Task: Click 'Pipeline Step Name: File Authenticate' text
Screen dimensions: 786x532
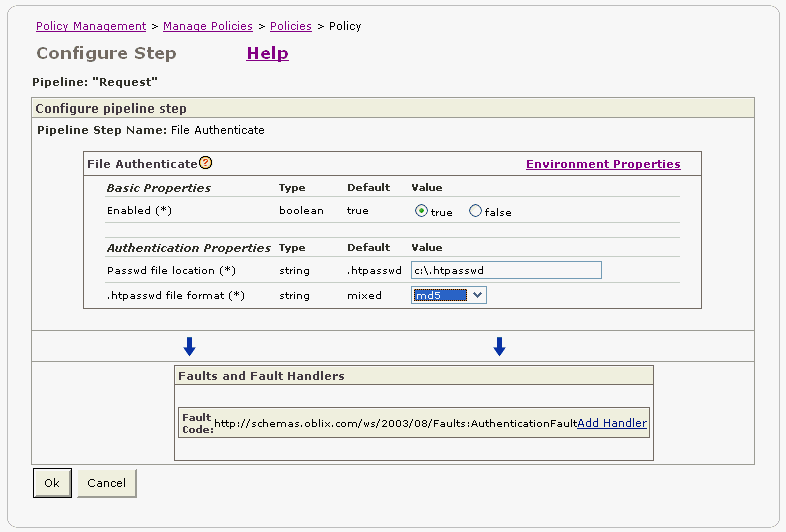Action: [x=151, y=130]
